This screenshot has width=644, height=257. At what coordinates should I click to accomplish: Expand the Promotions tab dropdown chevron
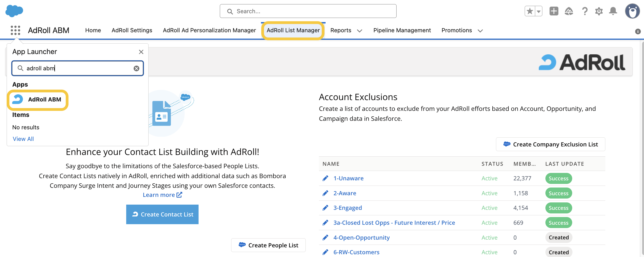pos(480,31)
